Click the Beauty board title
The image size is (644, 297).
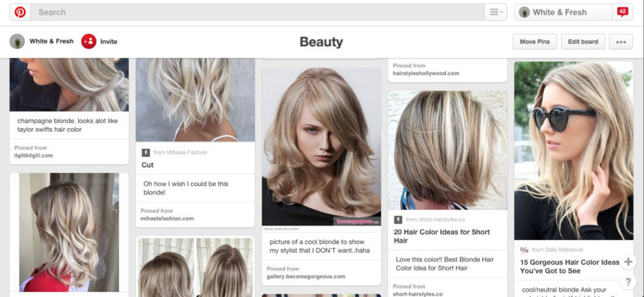pyautogui.click(x=321, y=42)
